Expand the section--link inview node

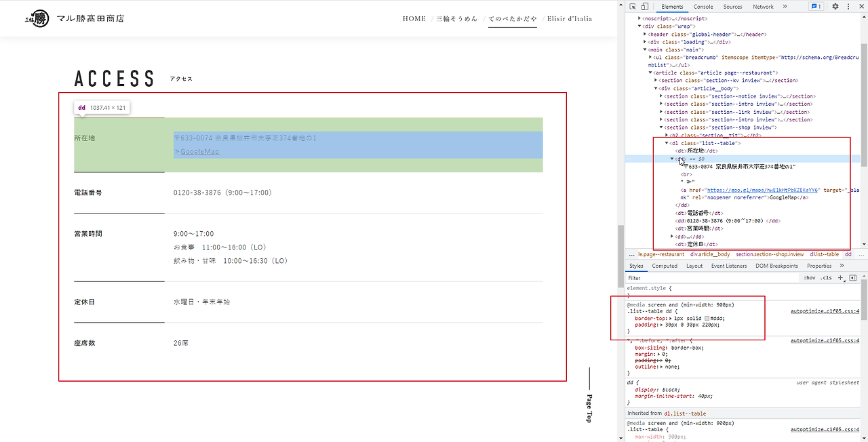tap(662, 112)
